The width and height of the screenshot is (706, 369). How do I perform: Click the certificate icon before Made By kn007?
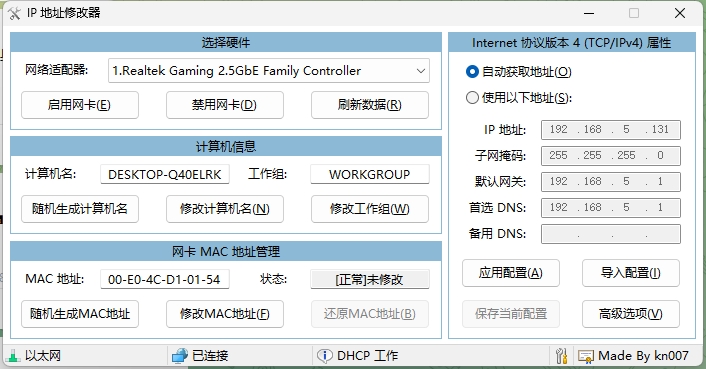pyautogui.click(x=586, y=356)
